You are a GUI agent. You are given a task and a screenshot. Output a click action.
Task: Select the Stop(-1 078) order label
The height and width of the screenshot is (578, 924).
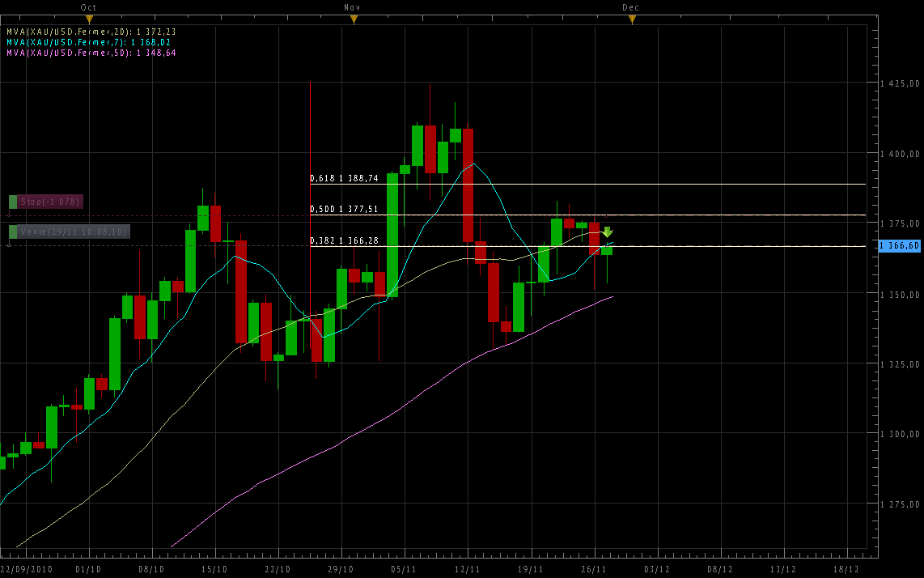[x=50, y=201]
